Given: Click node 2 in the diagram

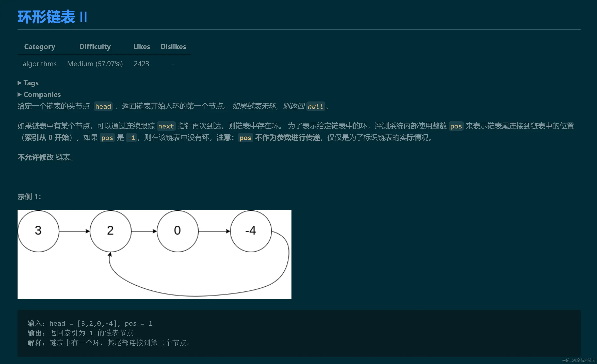Looking at the screenshot, I should click(x=111, y=231).
